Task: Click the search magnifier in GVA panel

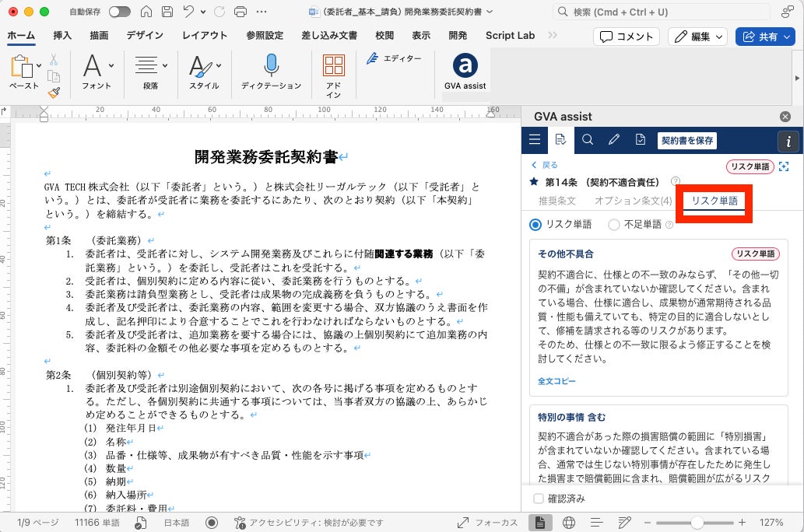Action: coord(588,139)
